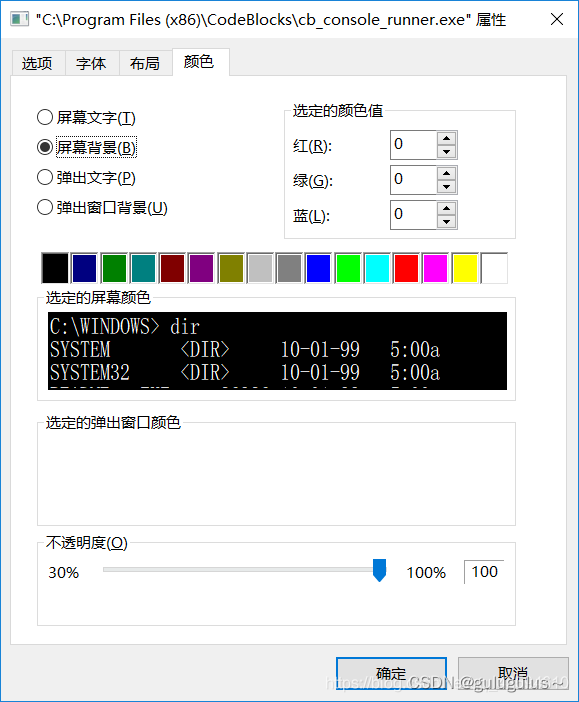Click the 100% opacity maximum label
The height and width of the screenshot is (702, 579).
(x=426, y=573)
